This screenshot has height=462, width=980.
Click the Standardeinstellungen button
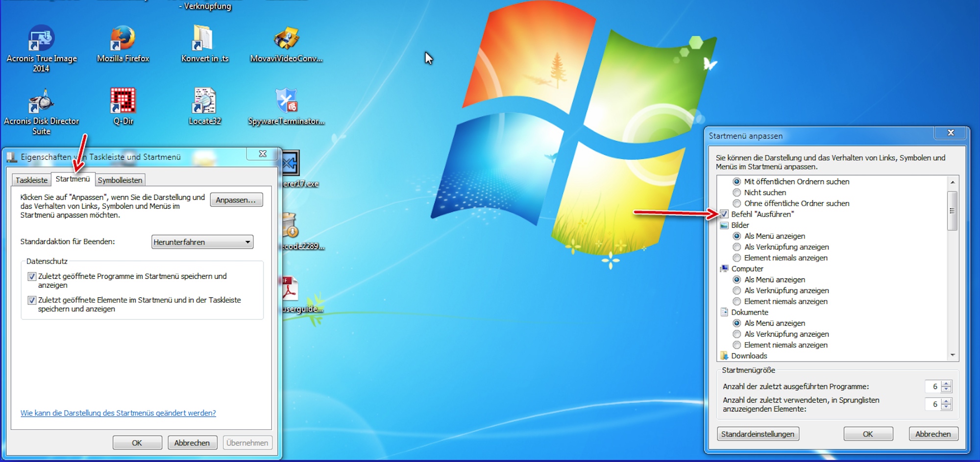click(x=758, y=434)
